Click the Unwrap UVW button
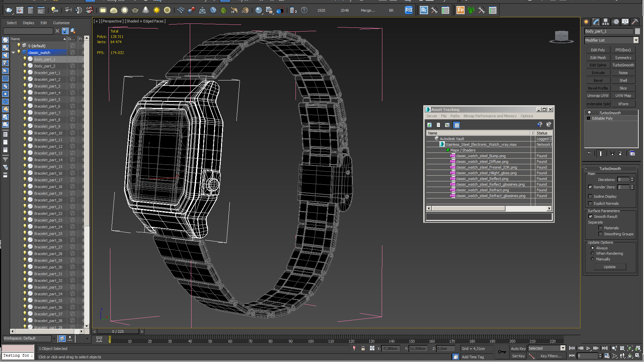The height and width of the screenshot is (362, 644). (x=598, y=96)
